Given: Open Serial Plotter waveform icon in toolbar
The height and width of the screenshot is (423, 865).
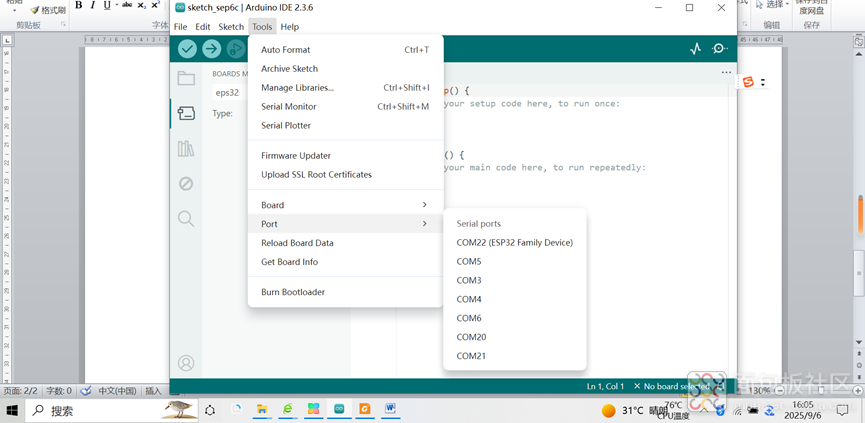Looking at the screenshot, I should 695,49.
